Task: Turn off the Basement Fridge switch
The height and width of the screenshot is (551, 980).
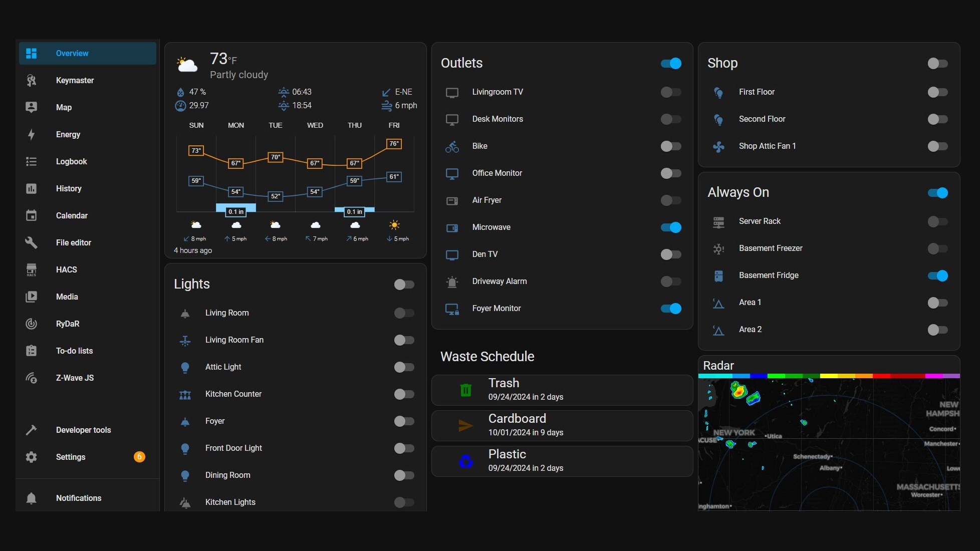Action: pos(937,275)
